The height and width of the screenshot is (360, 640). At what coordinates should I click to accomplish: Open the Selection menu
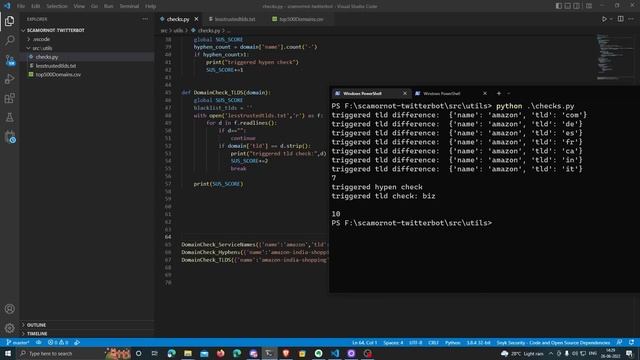57,6
